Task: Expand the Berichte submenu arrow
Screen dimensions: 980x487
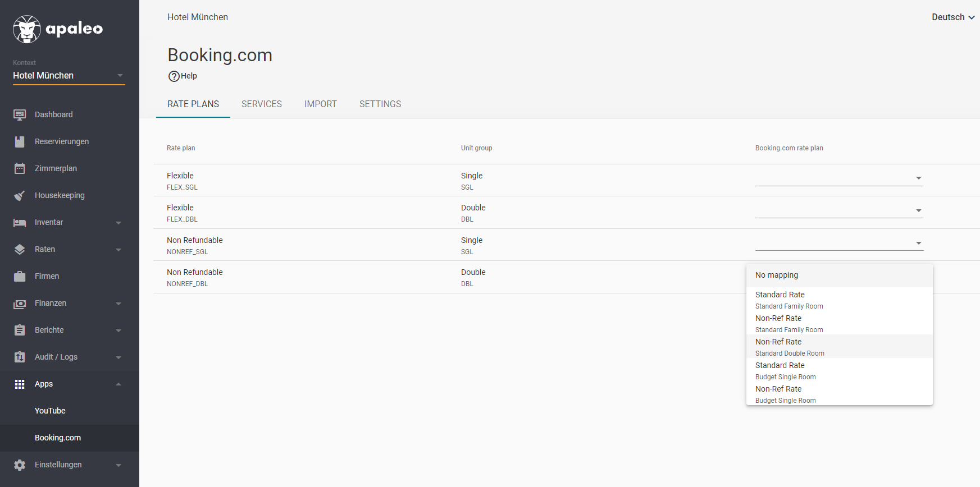Action: [x=118, y=330]
